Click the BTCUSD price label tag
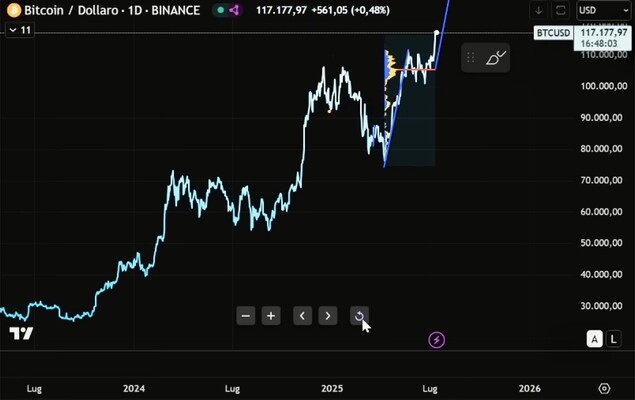 pos(553,33)
